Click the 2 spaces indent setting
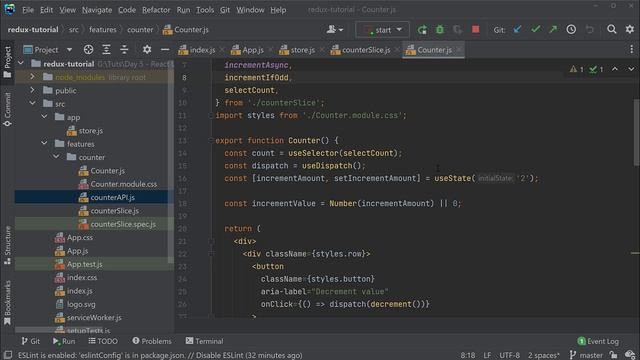Image resolution: width=640 pixels, height=360 pixels. pos(543,355)
